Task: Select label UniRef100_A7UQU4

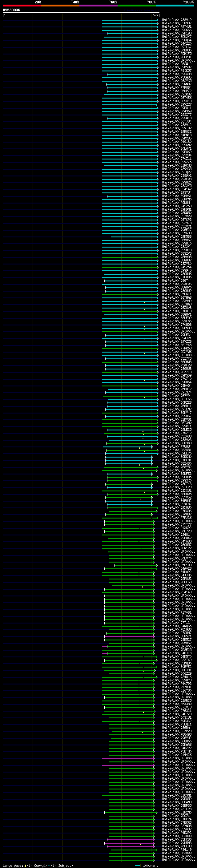Action: pos(176,446)
